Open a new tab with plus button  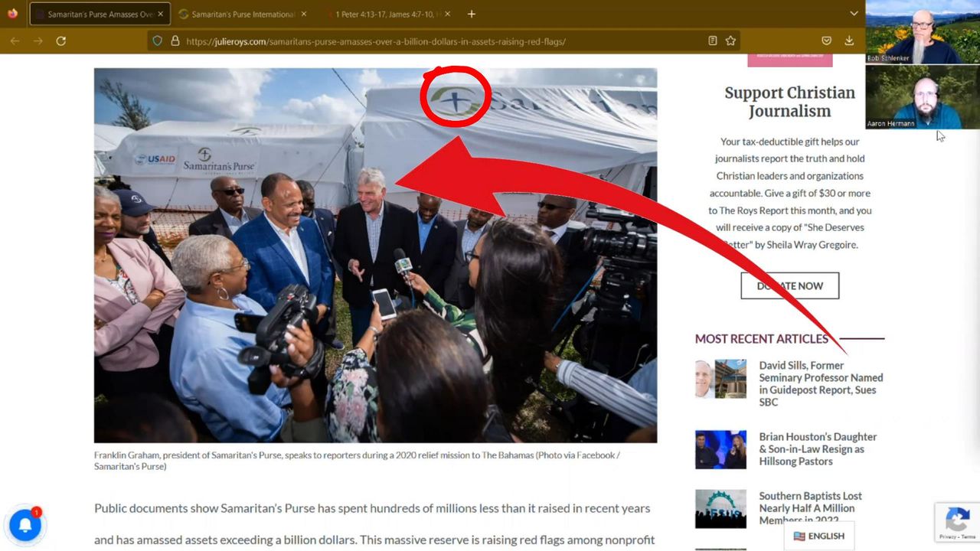point(472,14)
